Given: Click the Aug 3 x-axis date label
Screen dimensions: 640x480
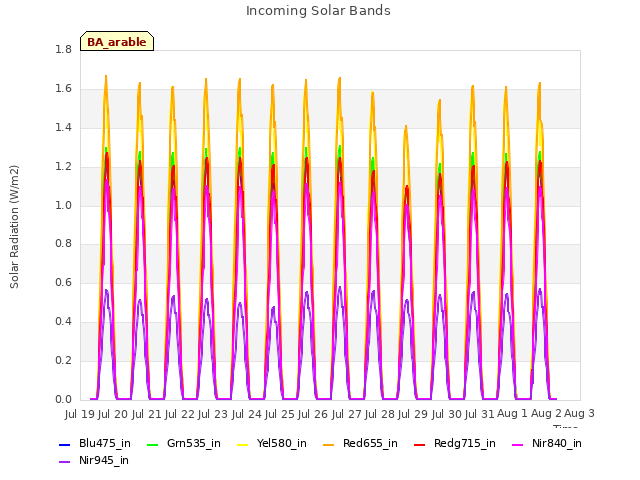Looking at the screenshot, I should [x=579, y=413].
